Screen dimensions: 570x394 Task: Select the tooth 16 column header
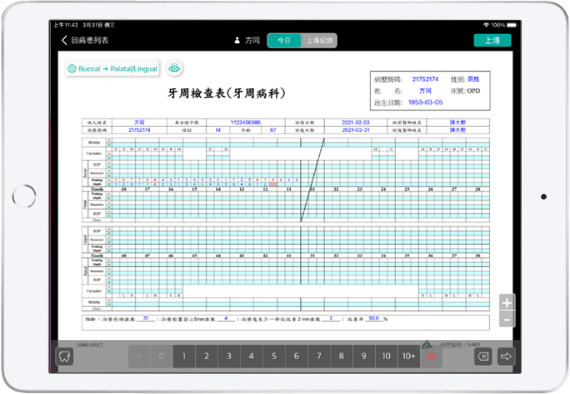tap(171, 189)
